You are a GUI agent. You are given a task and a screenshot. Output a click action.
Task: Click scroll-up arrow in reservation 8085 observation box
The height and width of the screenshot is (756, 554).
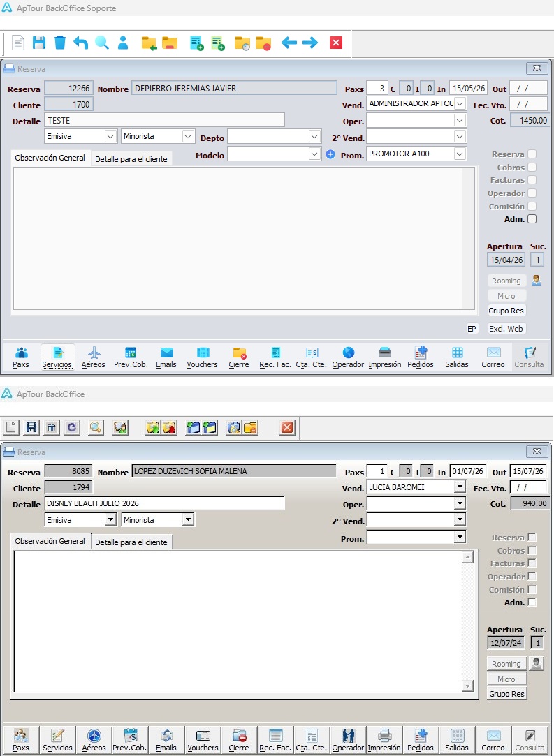(x=467, y=558)
